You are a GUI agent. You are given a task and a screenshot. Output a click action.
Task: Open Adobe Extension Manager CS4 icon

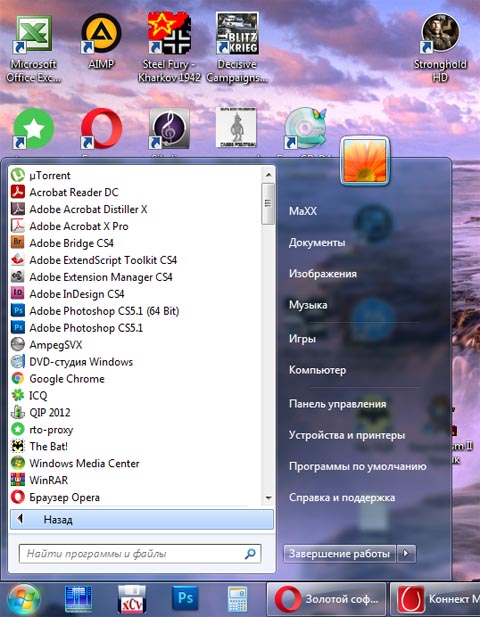pyautogui.click(x=17, y=277)
